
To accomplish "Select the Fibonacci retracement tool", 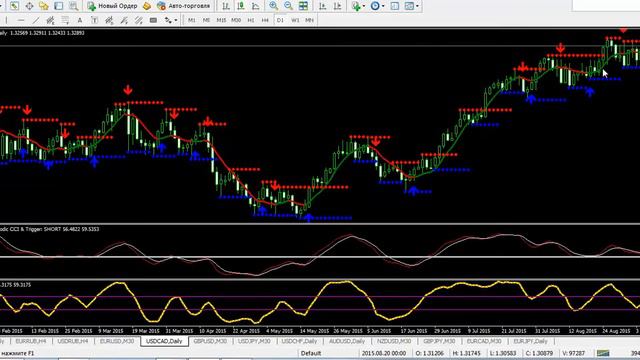I will pyautogui.click(x=65, y=20).
